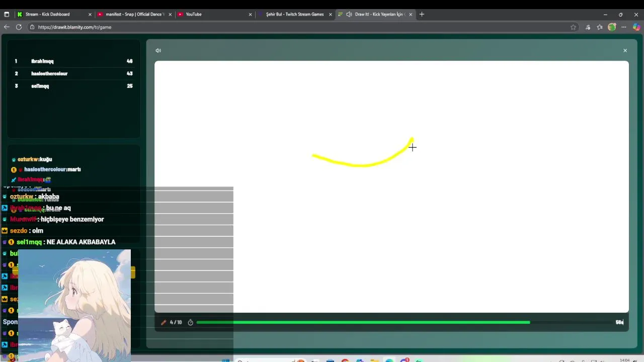Click chat message 'sezdo : olm'
Viewport: 644px width, 362px height.
click(x=27, y=231)
